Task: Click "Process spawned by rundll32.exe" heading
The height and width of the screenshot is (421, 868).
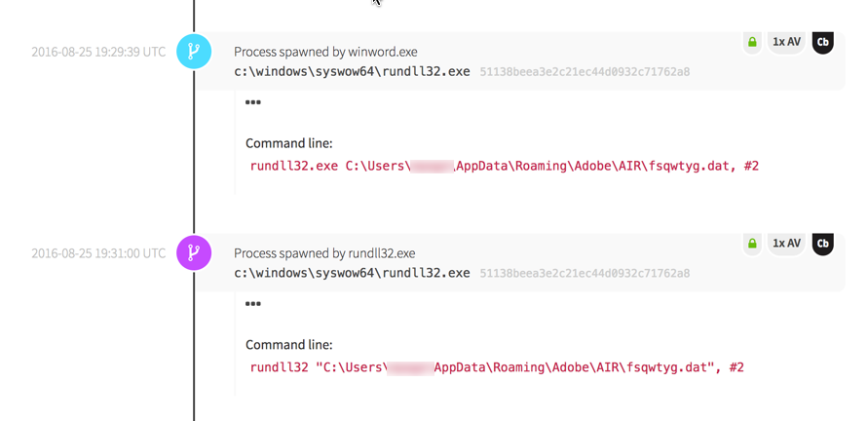Action: pos(324,253)
